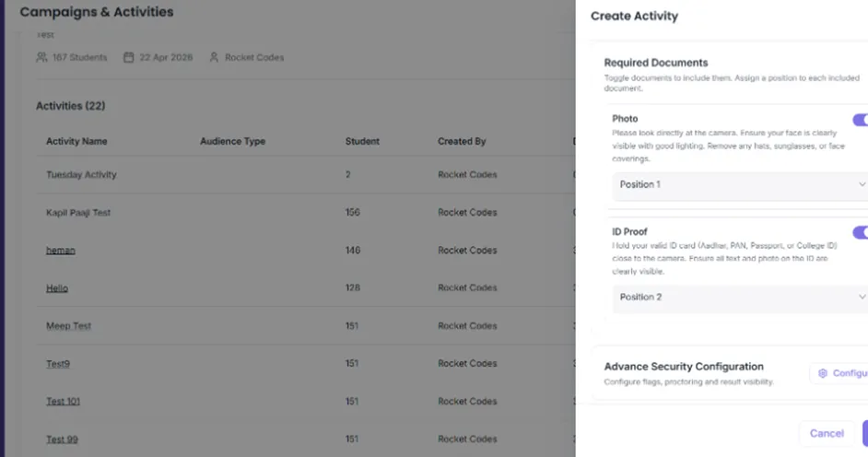Click the Created By column header
The height and width of the screenshot is (457, 868).
pyautogui.click(x=462, y=141)
